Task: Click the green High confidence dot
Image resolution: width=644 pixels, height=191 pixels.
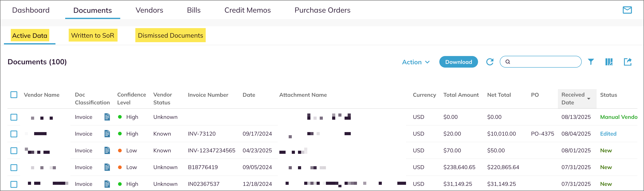Action: coord(120,117)
